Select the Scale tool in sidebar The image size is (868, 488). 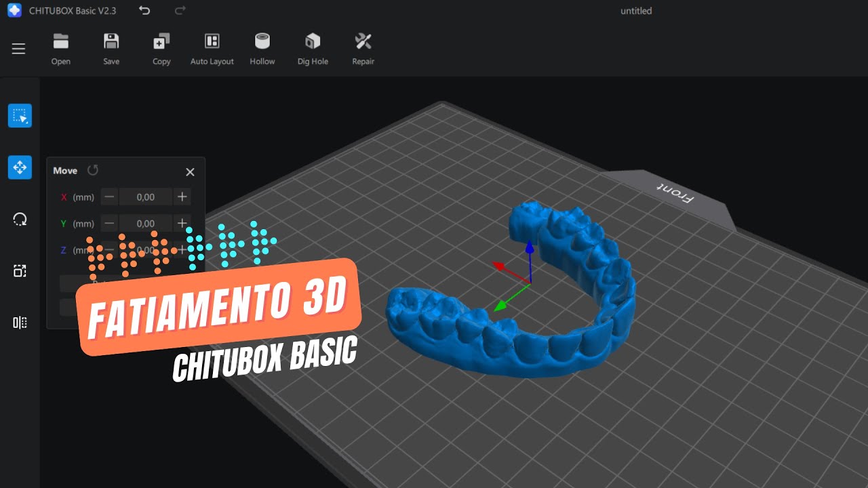pos(20,270)
